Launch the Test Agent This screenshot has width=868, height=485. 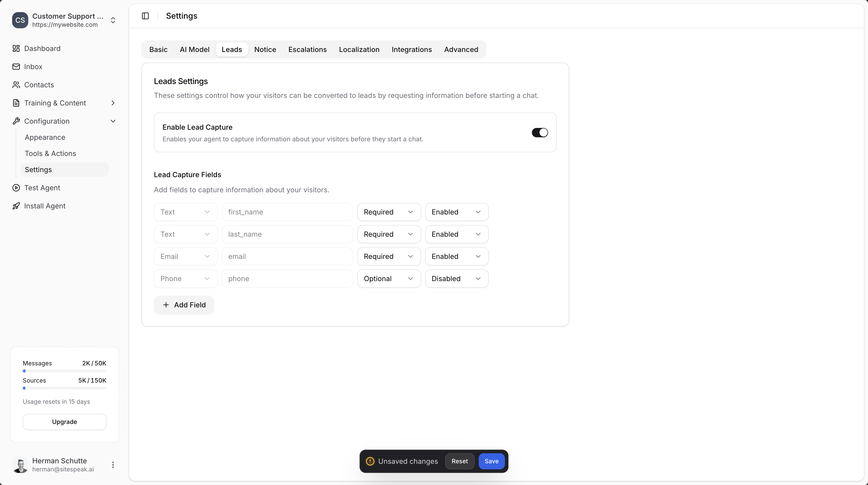pyautogui.click(x=42, y=188)
